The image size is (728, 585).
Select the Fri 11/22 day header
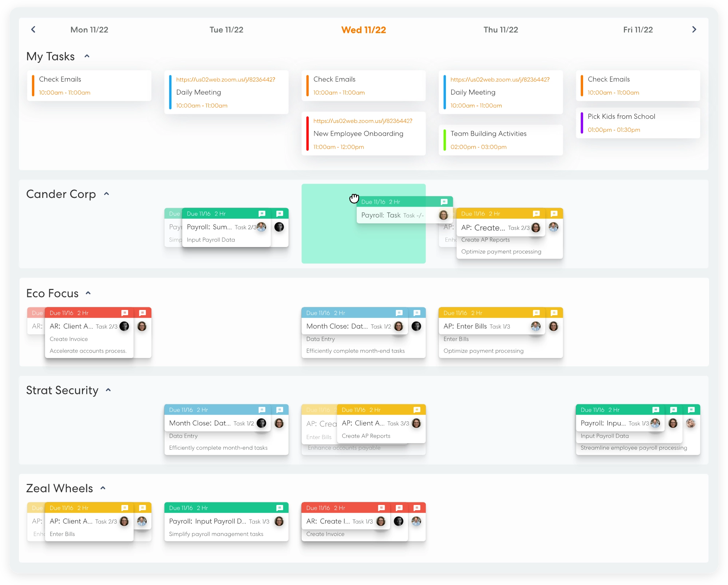pyautogui.click(x=638, y=30)
